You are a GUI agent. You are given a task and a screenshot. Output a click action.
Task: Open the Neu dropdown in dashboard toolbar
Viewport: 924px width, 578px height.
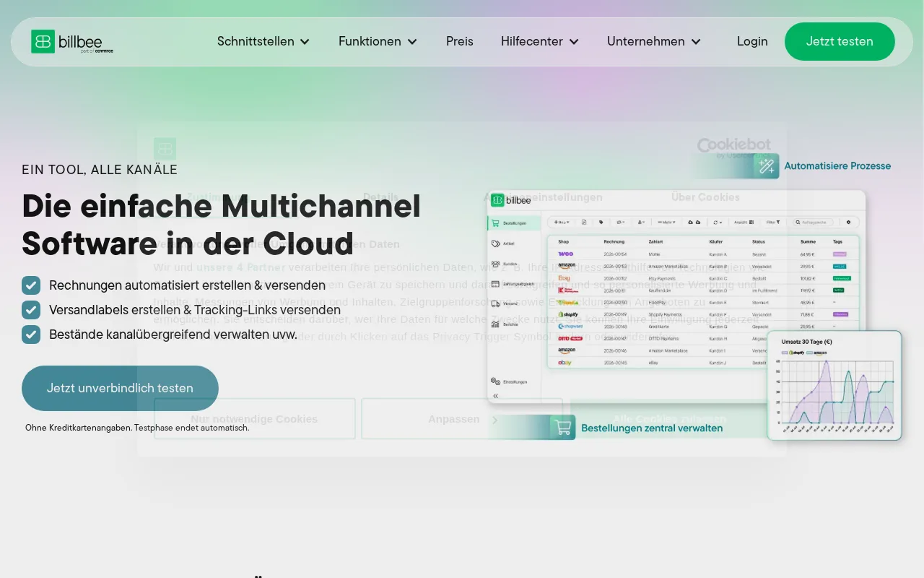(x=562, y=223)
